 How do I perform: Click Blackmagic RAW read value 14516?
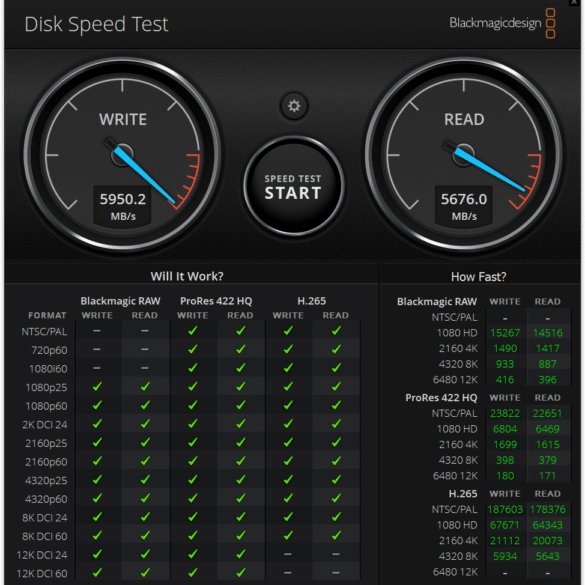[547, 332]
